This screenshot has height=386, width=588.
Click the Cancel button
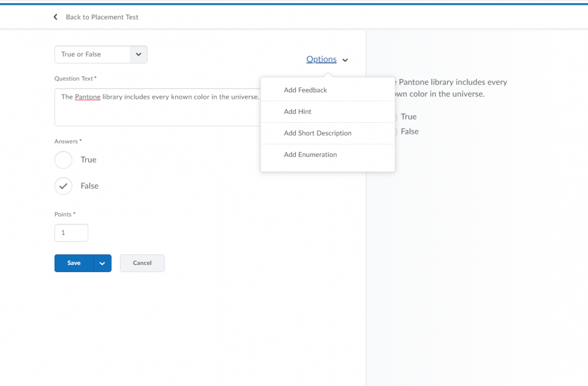[142, 263]
